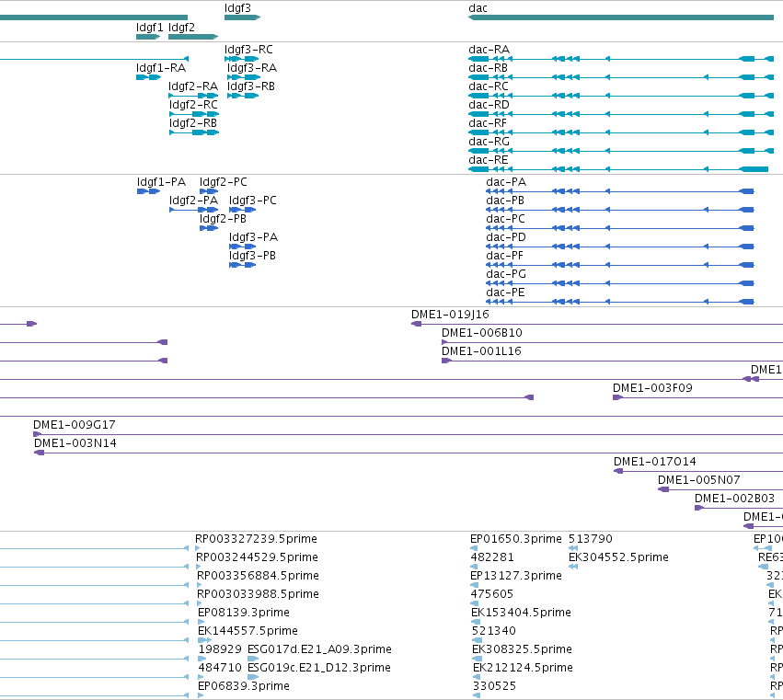
Task: Click the Idgf1 gene feature
Action: [148, 37]
